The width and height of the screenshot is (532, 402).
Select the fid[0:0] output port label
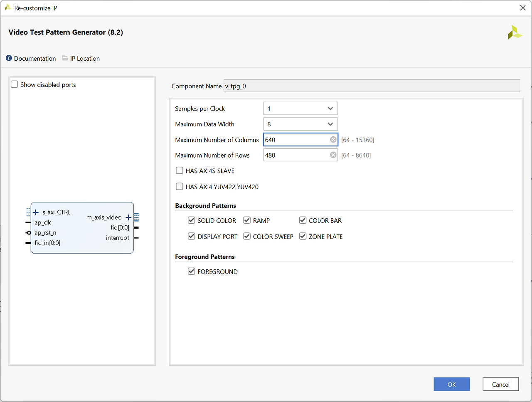tap(120, 227)
